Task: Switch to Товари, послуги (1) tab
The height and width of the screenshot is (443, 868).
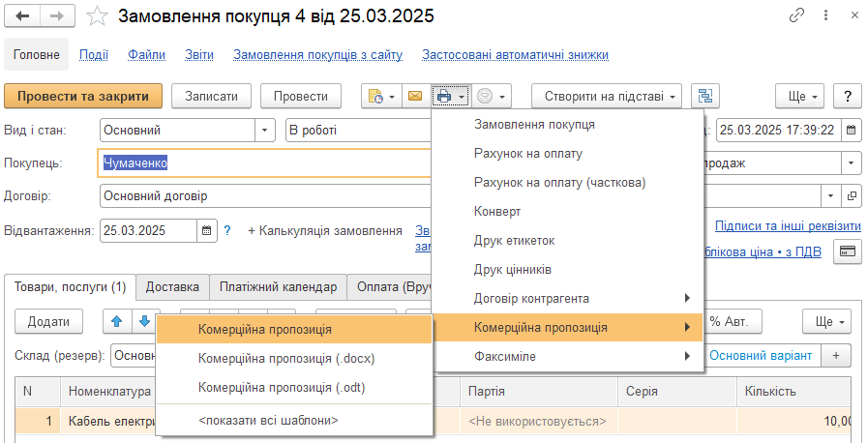Action: coord(71,287)
